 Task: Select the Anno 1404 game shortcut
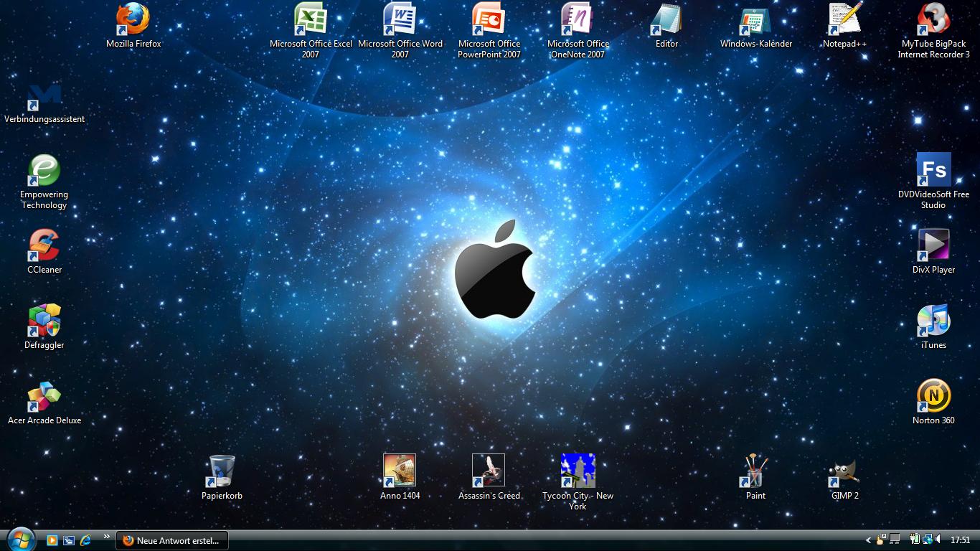click(x=400, y=477)
